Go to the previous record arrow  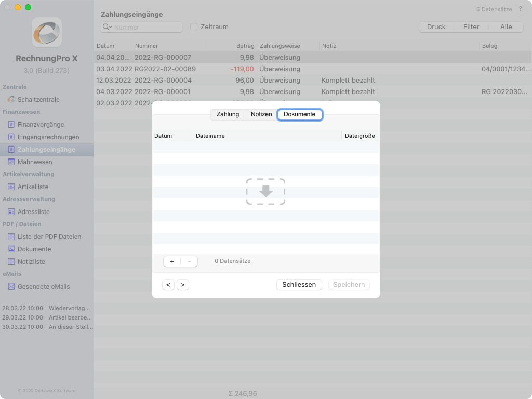tap(168, 285)
